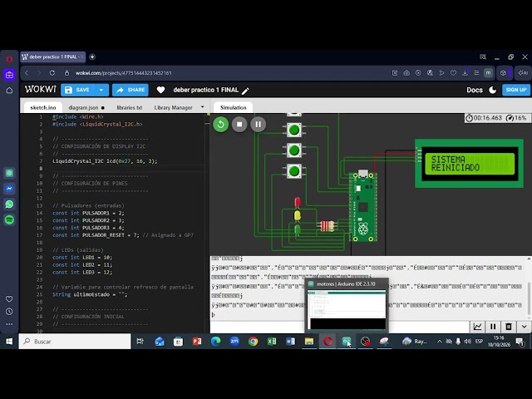The image size is (532, 399).
Task: Clear serial monitor with trash icon
Action: 509,327
